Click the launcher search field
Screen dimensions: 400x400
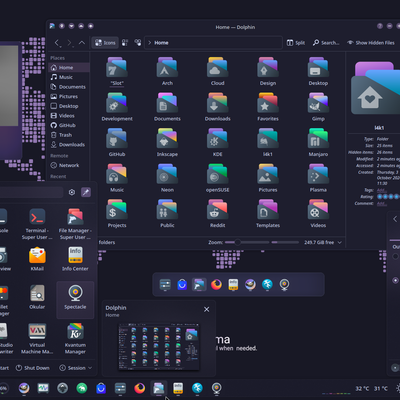(32, 192)
